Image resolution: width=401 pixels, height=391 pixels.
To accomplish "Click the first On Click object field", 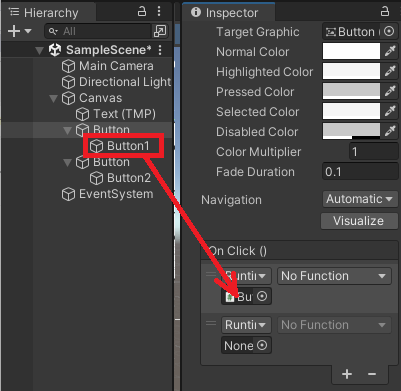I will 246,296.
